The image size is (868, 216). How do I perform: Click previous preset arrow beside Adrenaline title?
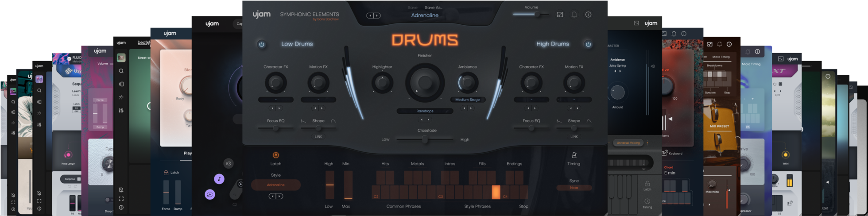coord(370,15)
